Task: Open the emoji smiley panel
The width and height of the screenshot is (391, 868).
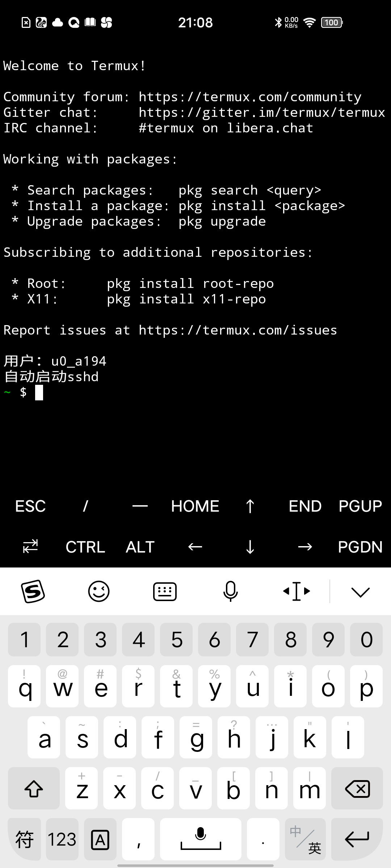Action: click(x=99, y=592)
